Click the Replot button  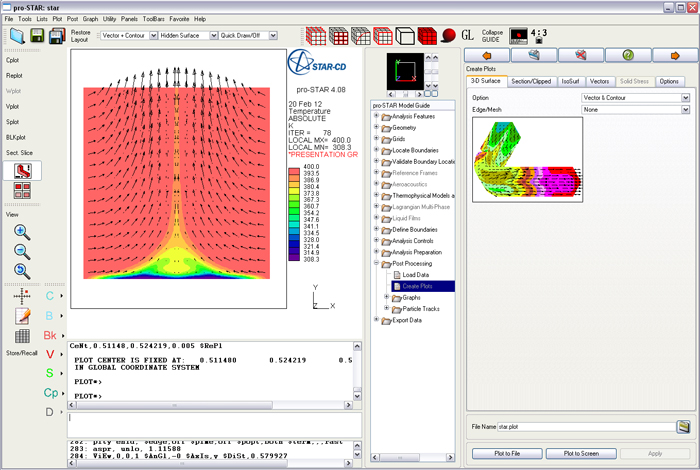(x=14, y=75)
